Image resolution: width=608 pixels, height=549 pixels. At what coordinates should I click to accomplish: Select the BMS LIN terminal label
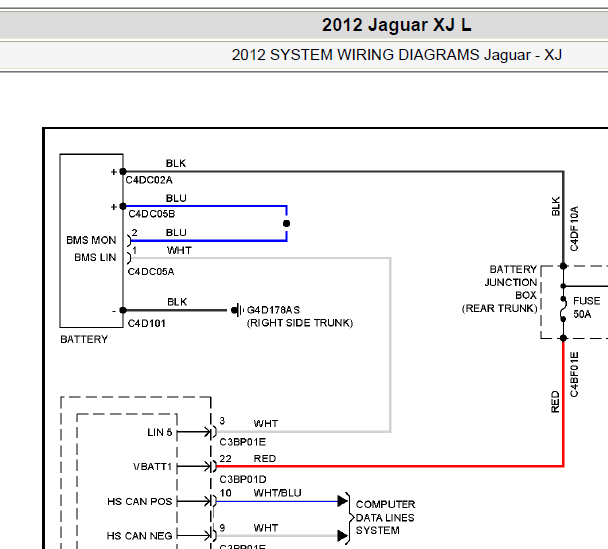(95, 257)
